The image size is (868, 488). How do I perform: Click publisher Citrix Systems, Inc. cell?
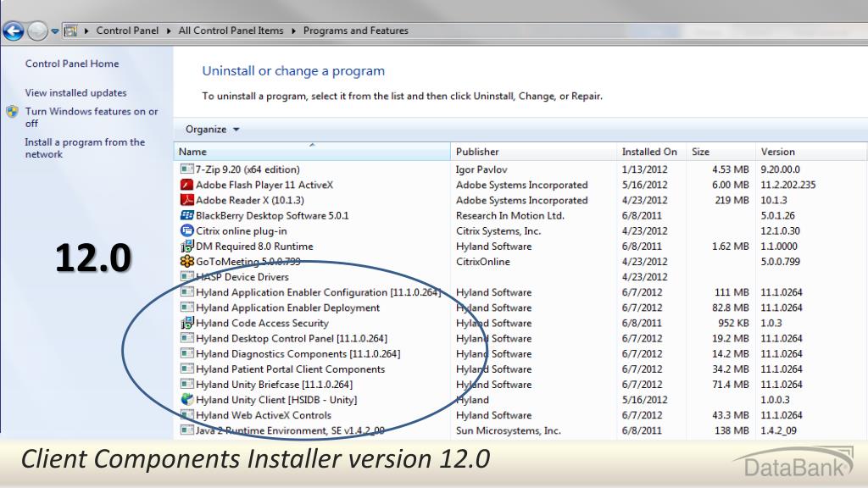click(498, 231)
